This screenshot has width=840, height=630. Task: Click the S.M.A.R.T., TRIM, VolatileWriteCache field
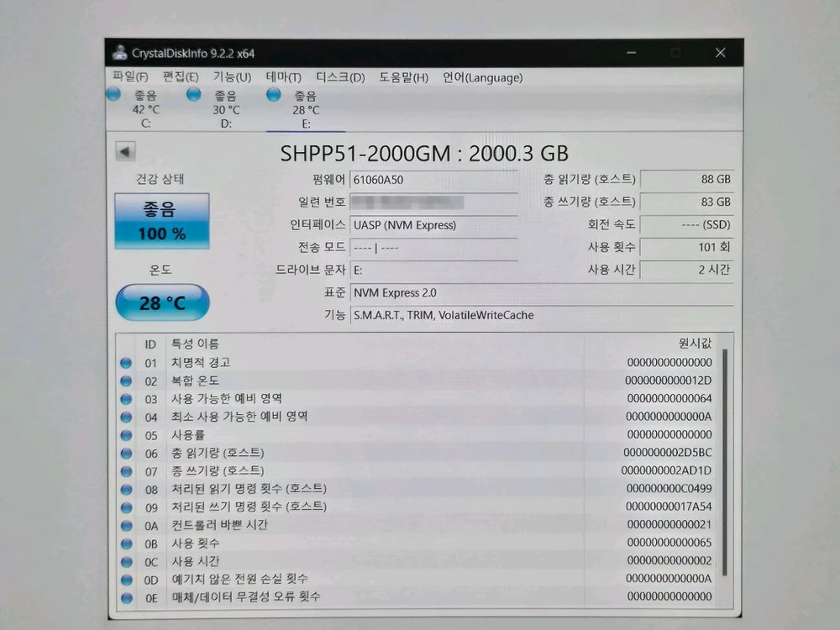[542, 315]
